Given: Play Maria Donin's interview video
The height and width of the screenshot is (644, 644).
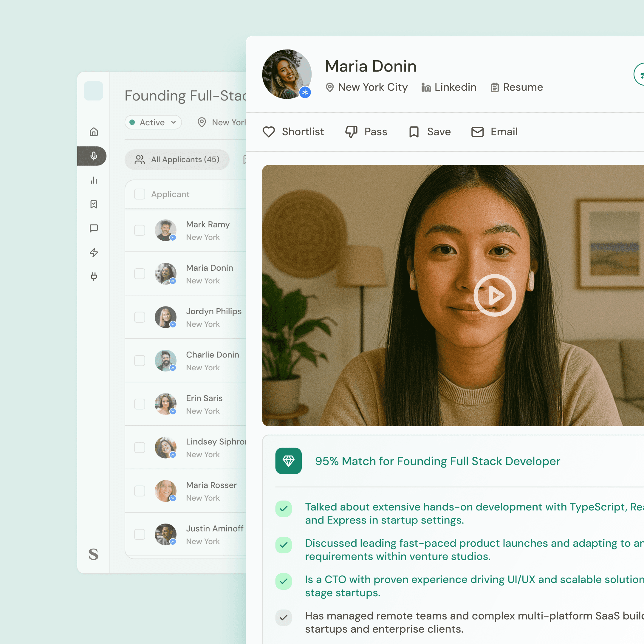Looking at the screenshot, I should coord(495,295).
